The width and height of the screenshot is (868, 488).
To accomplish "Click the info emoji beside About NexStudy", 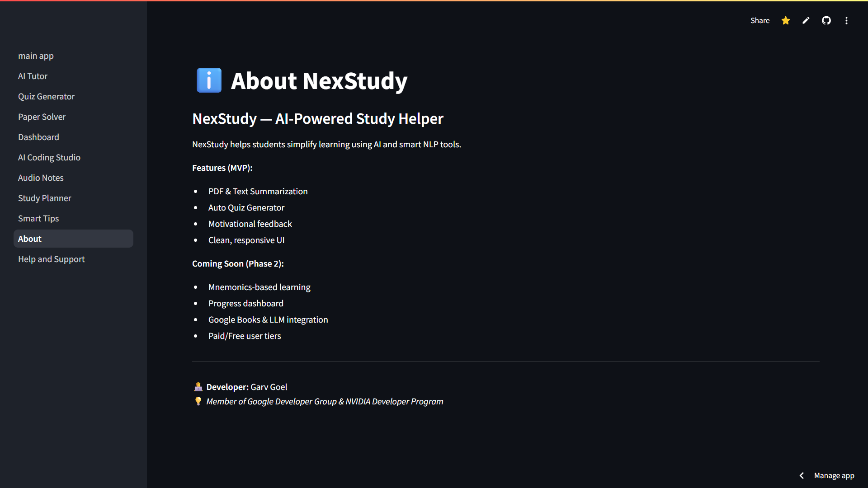I will [208, 80].
